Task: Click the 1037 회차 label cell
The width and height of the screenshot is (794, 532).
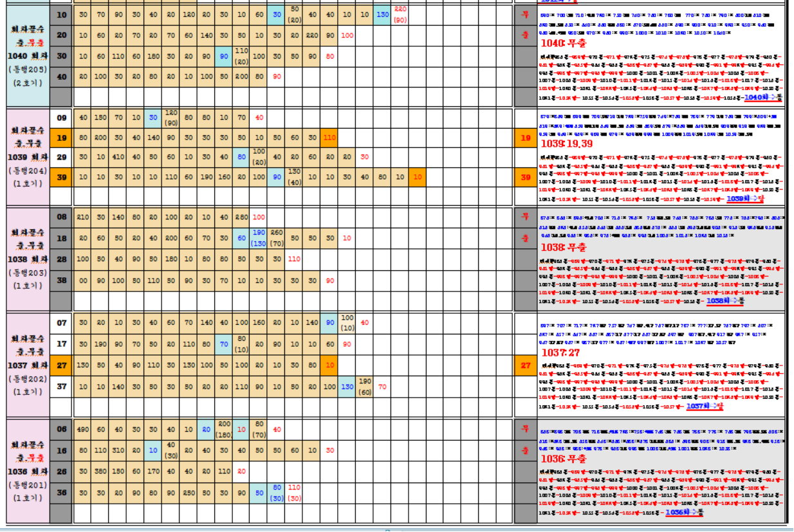Action: tap(28, 365)
